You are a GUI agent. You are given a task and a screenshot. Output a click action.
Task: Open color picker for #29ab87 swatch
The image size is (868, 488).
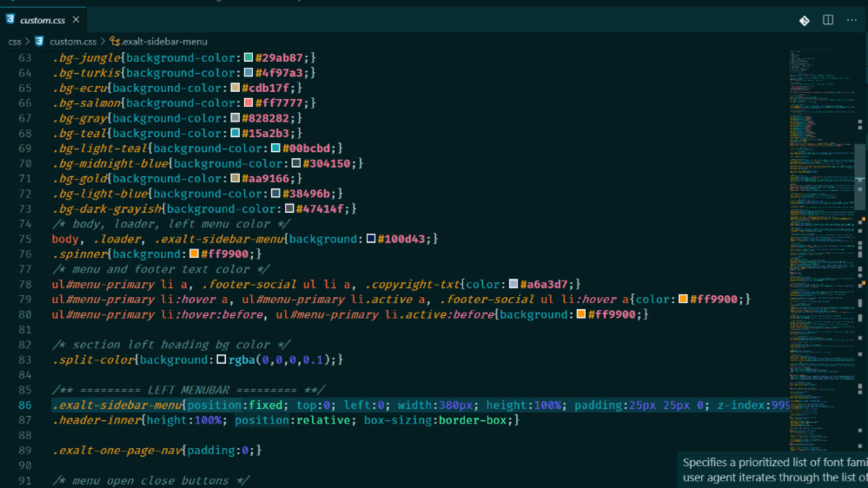point(248,58)
